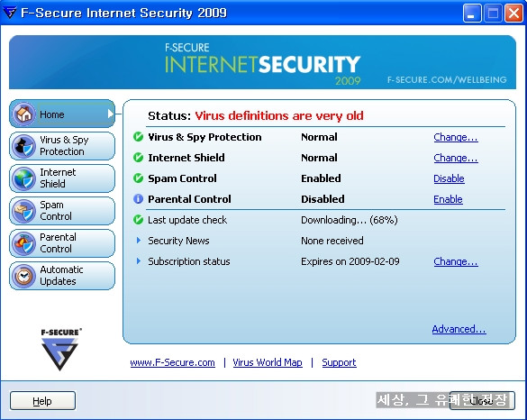Screen dimensions: 527x420
Task: Minimize the F-Secure window
Action: [472, 14]
